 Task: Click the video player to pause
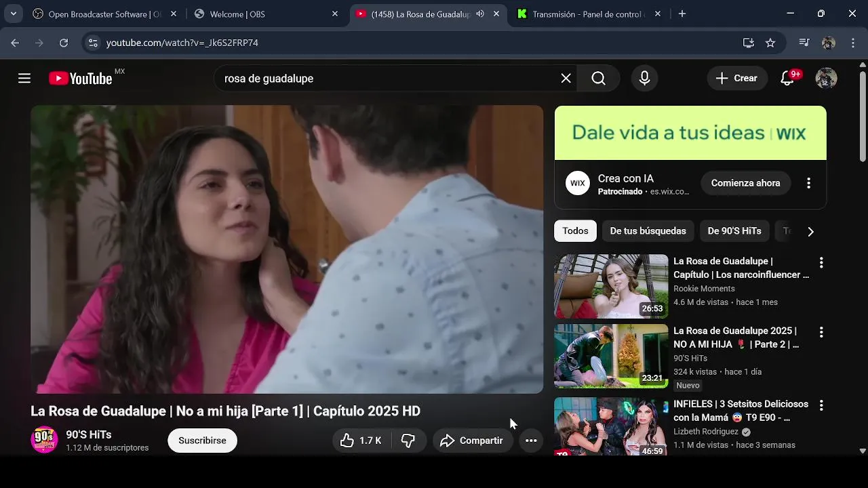287,249
